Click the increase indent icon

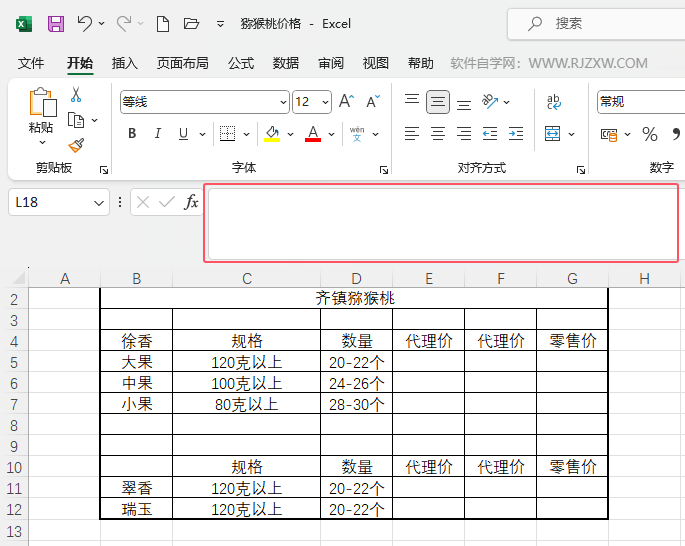pos(516,134)
